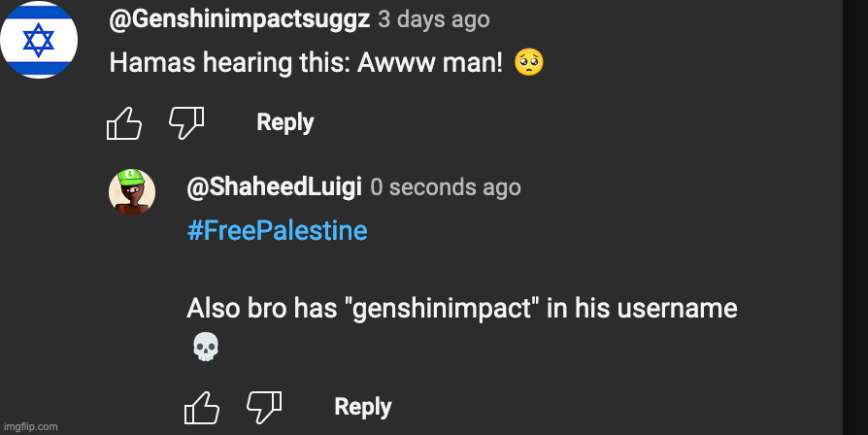Click the pleading face emoji
This screenshot has height=435, width=868.
tap(529, 63)
